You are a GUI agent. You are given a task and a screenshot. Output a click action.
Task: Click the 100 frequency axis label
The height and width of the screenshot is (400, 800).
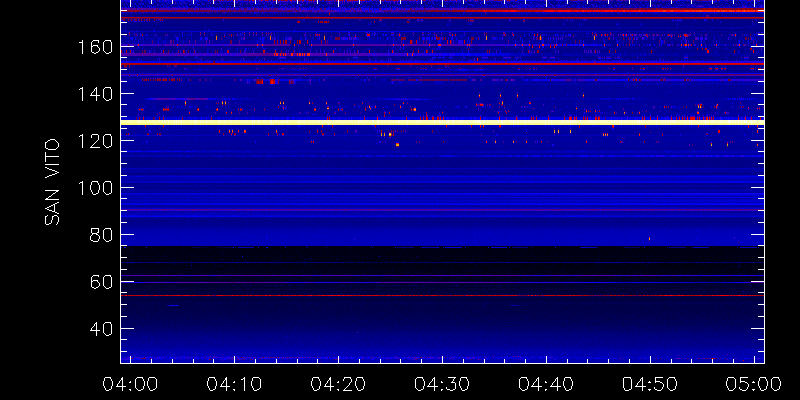(x=95, y=188)
